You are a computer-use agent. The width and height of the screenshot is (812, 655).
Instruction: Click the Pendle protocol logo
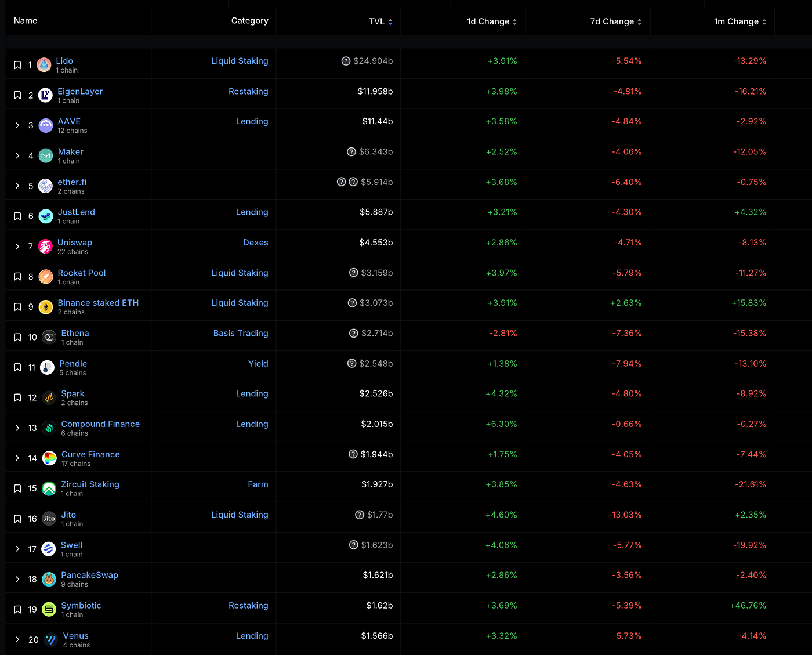(47, 367)
